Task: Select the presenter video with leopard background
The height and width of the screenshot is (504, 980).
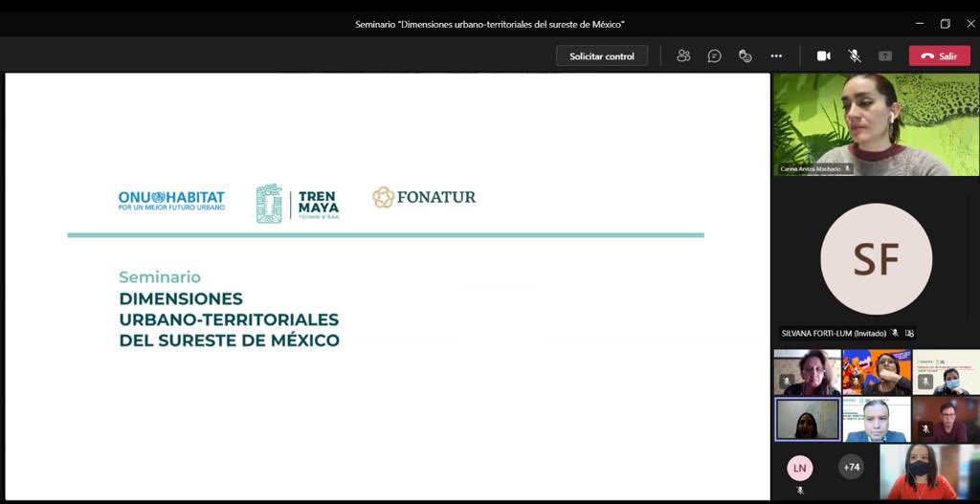Action: [877, 124]
